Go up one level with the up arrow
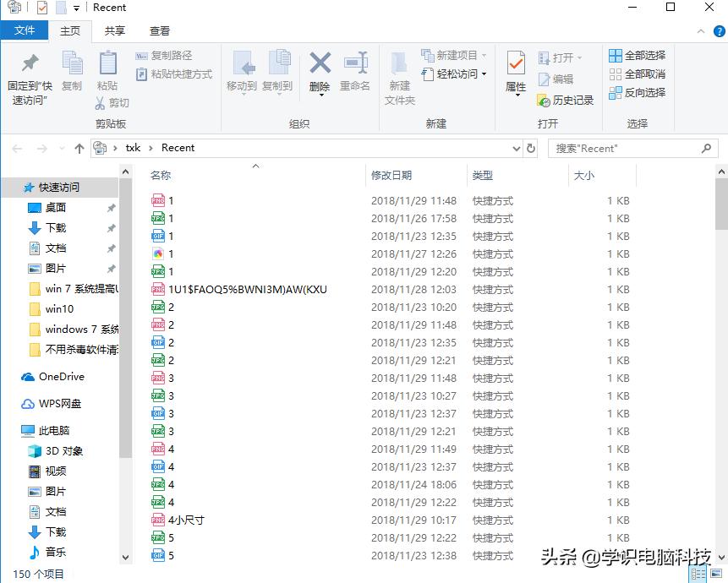Viewport: 728px width, 583px height. (x=79, y=148)
